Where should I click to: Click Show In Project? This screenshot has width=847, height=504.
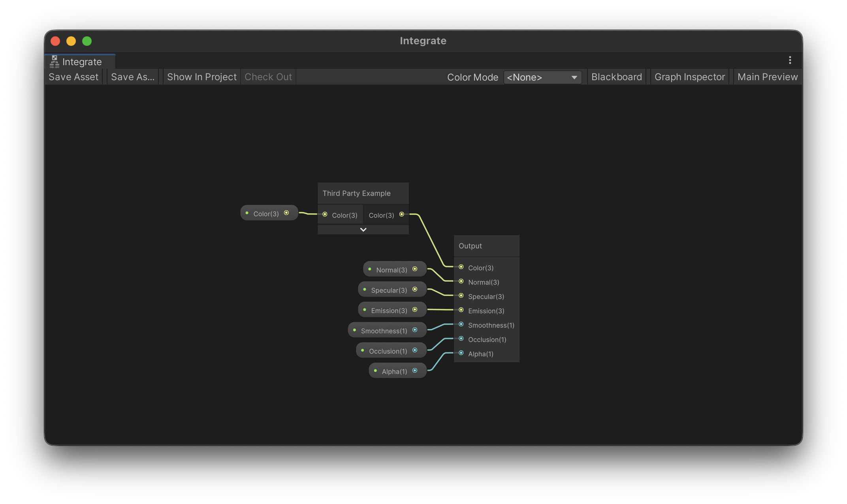click(x=201, y=77)
